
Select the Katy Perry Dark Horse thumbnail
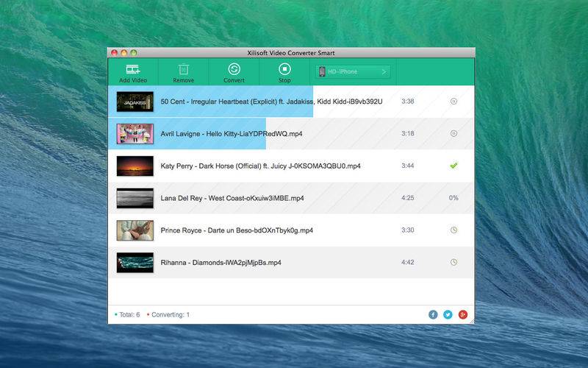click(135, 166)
